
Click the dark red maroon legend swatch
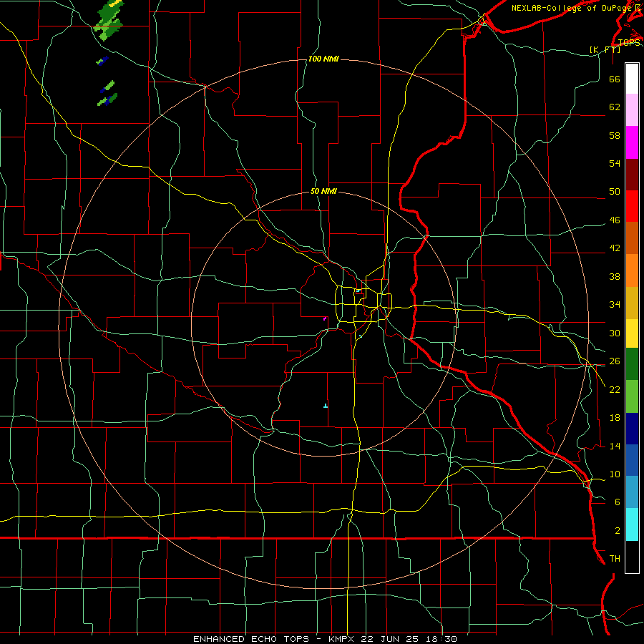tap(632, 175)
